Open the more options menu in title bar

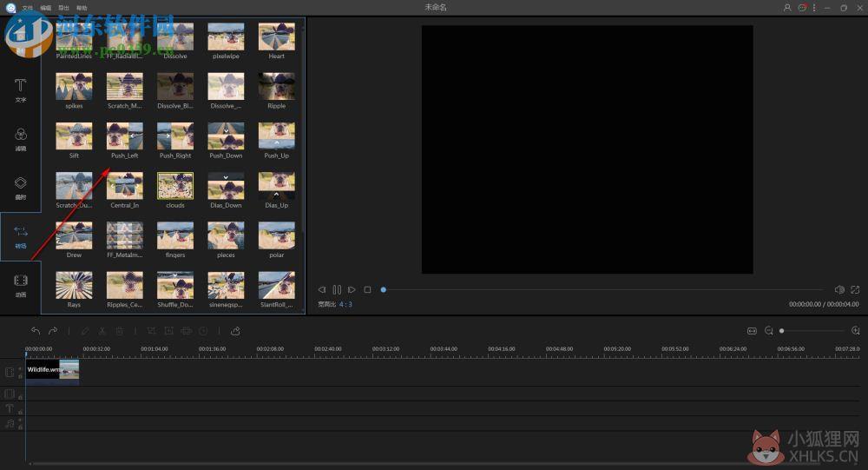(814, 8)
